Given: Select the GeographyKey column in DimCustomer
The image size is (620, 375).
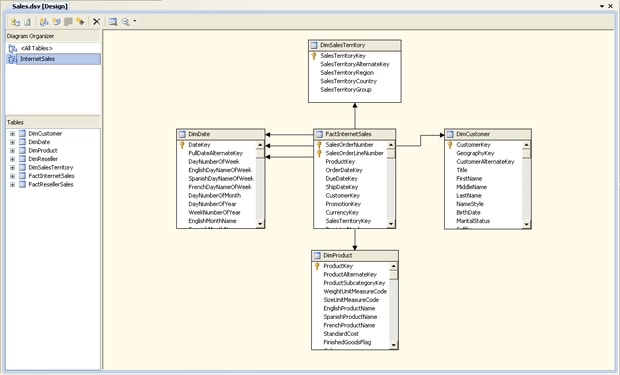Looking at the screenshot, I should (475, 153).
